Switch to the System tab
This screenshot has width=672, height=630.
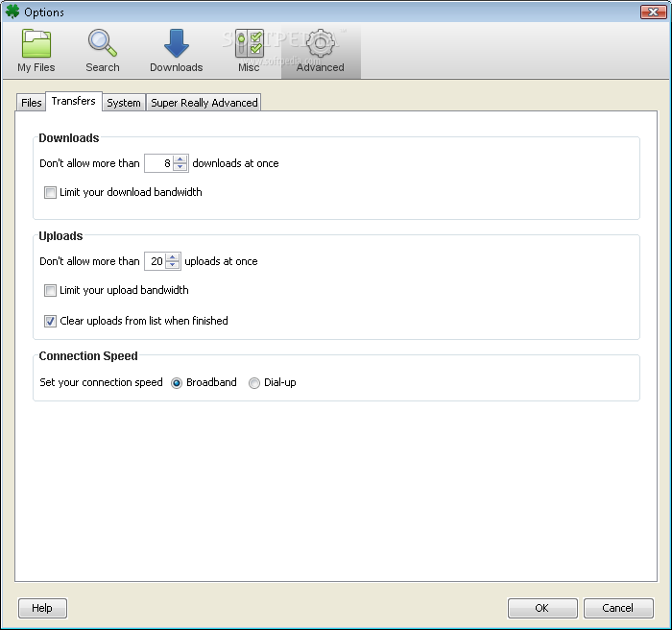click(124, 103)
